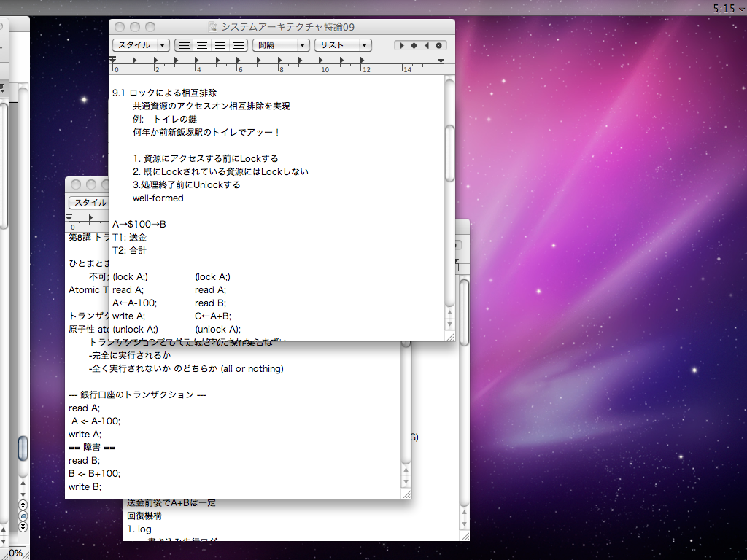Align text left in システムアーキテクチャ特論09 toolbar
This screenshot has width=747, height=560.
pyautogui.click(x=185, y=45)
